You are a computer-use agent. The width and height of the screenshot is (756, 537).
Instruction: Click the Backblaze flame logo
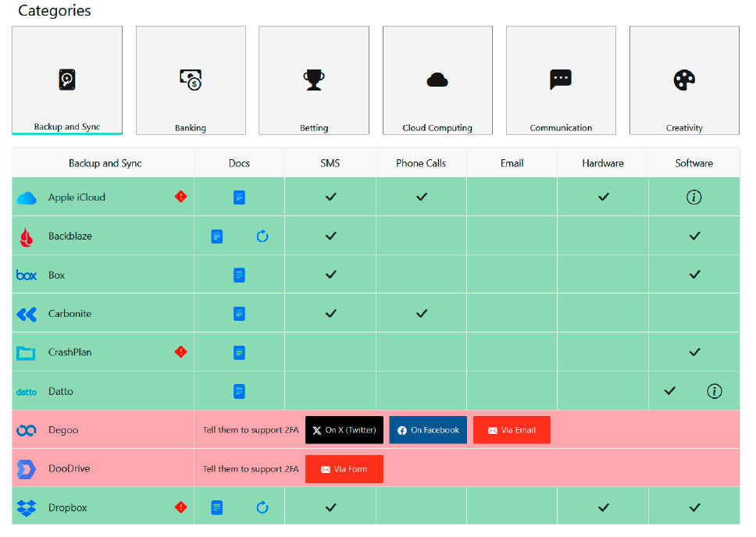pos(27,237)
